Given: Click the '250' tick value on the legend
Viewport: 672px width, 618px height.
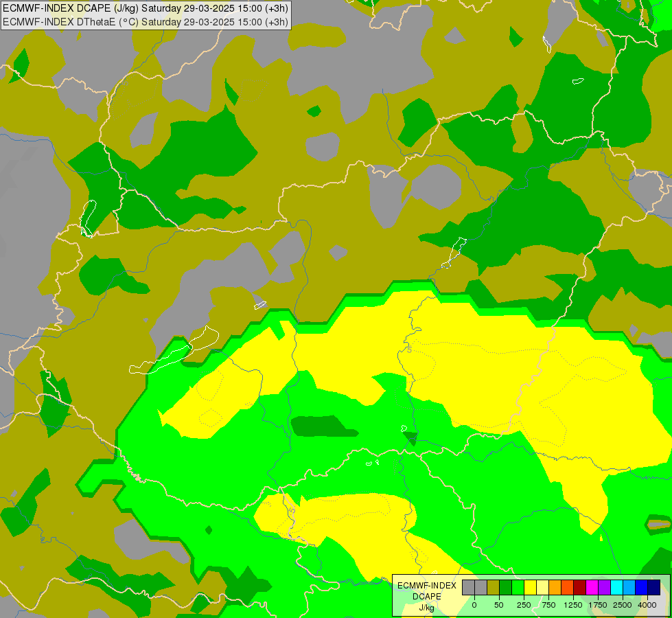Looking at the screenshot, I should pos(524,605).
